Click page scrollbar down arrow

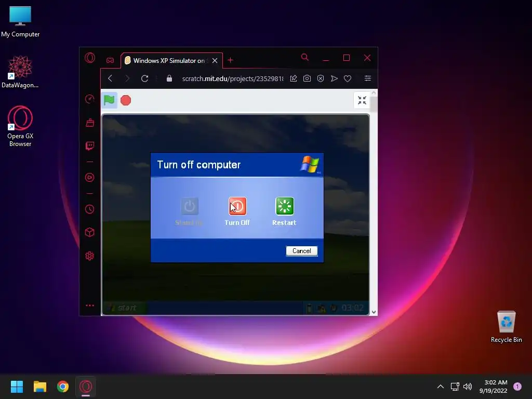coord(374,312)
